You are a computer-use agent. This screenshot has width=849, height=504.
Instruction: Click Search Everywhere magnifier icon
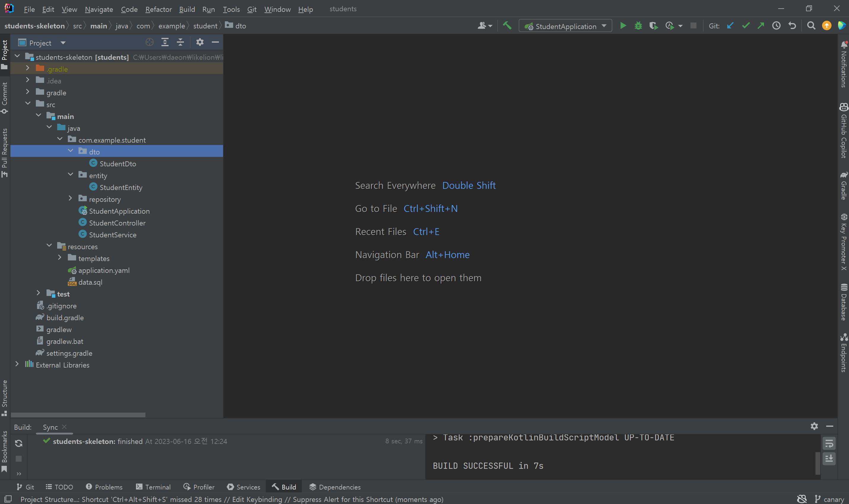point(811,26)
